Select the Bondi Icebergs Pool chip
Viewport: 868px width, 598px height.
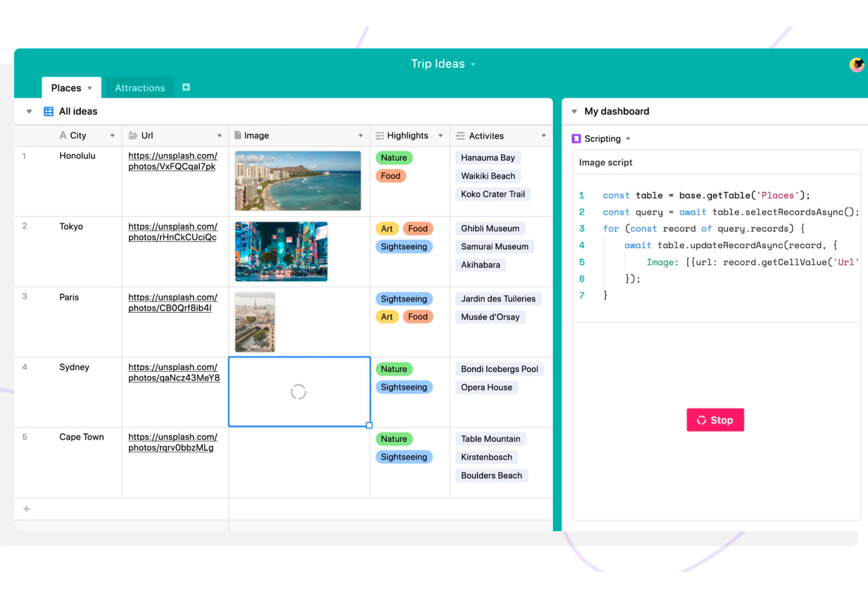pyautogui.click(x=499, y=369)
